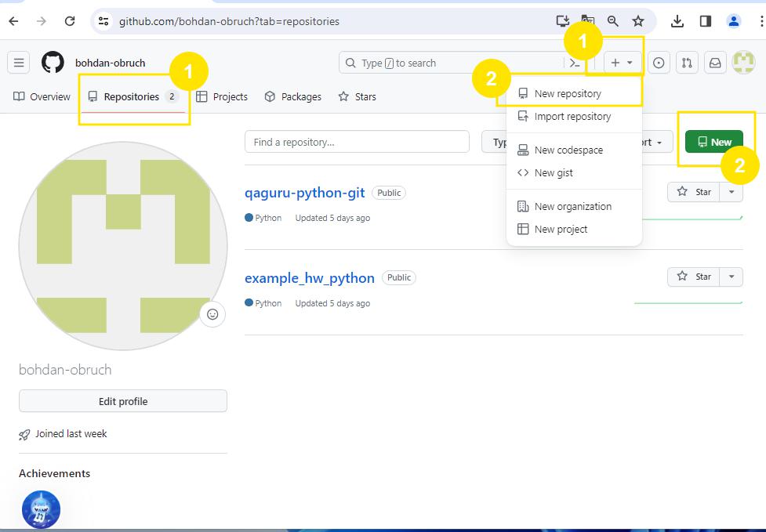Viewport: 766px width, 532px height.
Task: Open notifications inbox icon
Action: [x=715, y=63]
